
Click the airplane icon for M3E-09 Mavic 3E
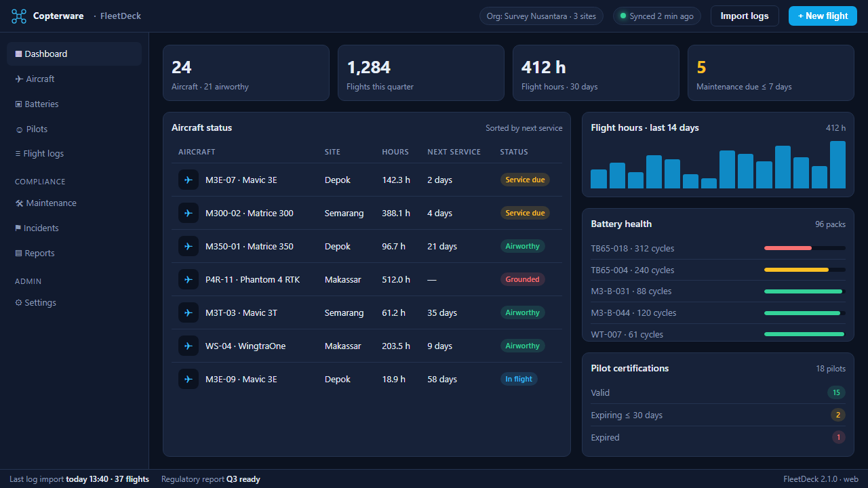(x=189, y=380)
